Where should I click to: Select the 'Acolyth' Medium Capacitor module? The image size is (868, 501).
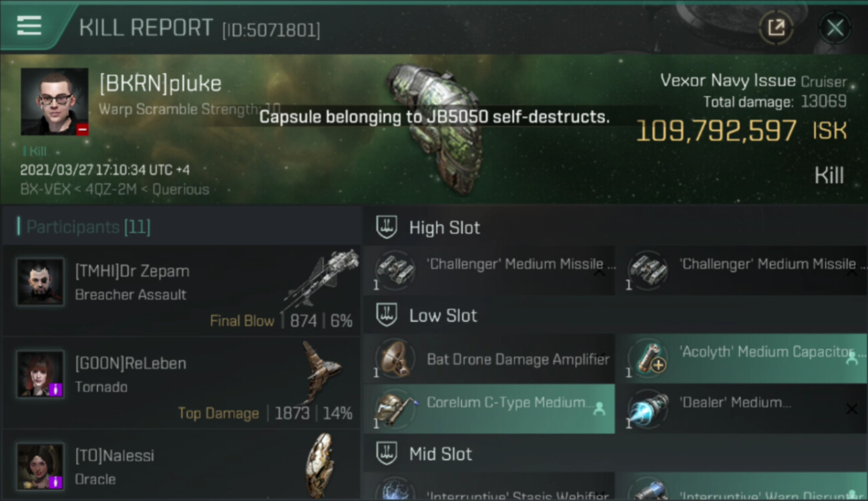tap(742, 359)
